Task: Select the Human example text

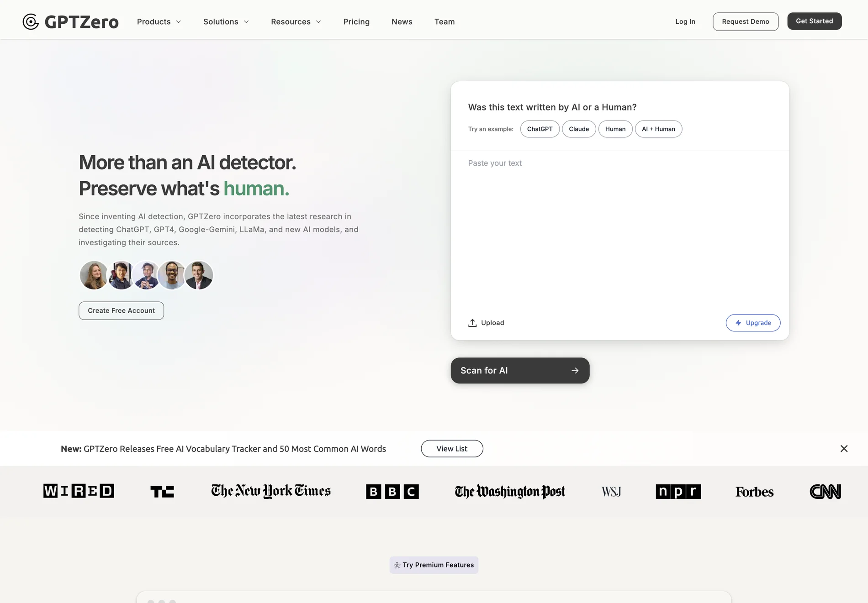Action: coord(615,129)
